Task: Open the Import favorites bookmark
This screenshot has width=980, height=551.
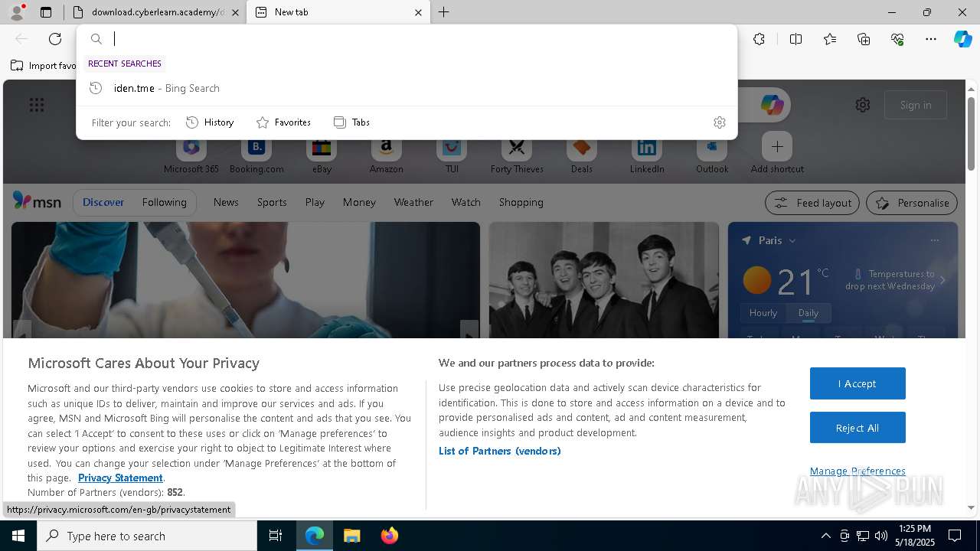Action: pyautogui.click(x=44, y=66)
